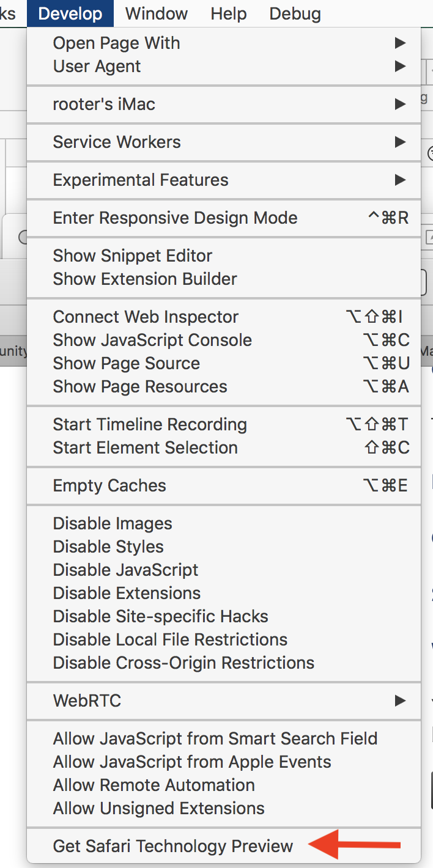The width and height of the screenshot is (433, 868).
Task: Select Show Page Source
Action: pos(126,364)
